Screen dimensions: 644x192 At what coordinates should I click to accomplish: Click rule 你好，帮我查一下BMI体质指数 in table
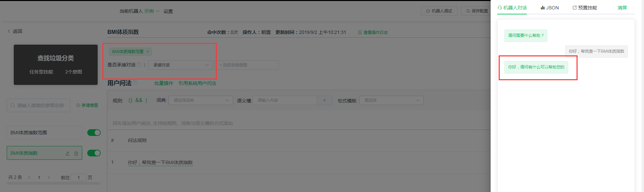(160, 162)
